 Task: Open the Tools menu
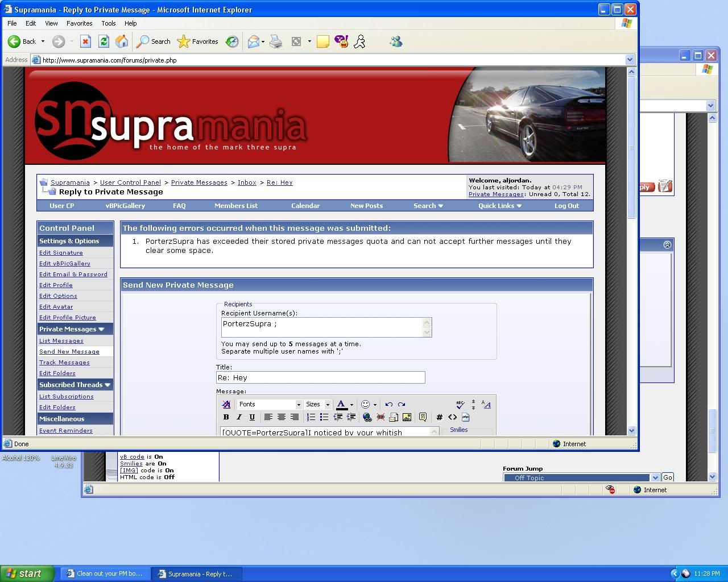point(108,23)
